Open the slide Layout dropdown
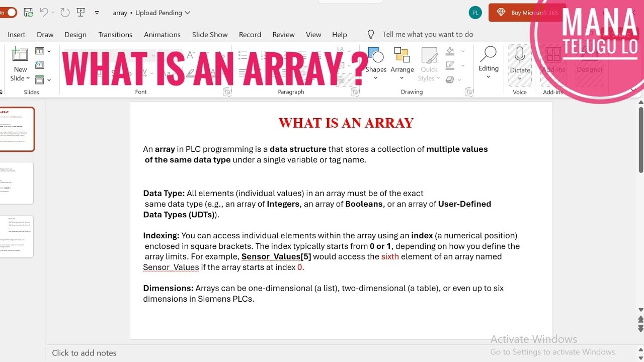Screen dimensions: 644x362 43,51
